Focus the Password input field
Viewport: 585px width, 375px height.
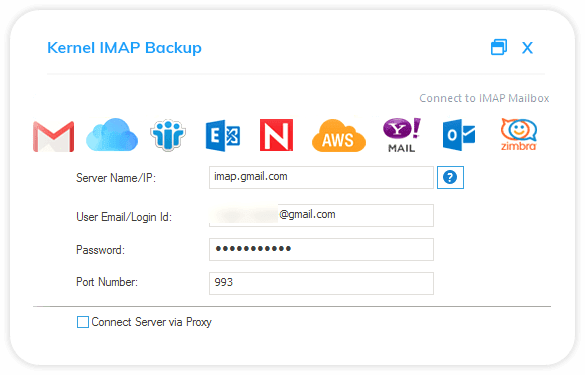[x=321, y=249]
